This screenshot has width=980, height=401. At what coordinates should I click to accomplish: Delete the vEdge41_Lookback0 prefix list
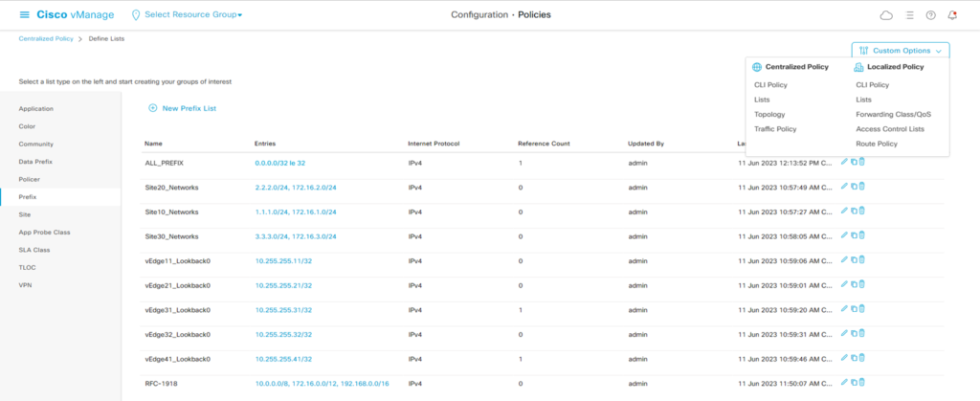[861, 358]
